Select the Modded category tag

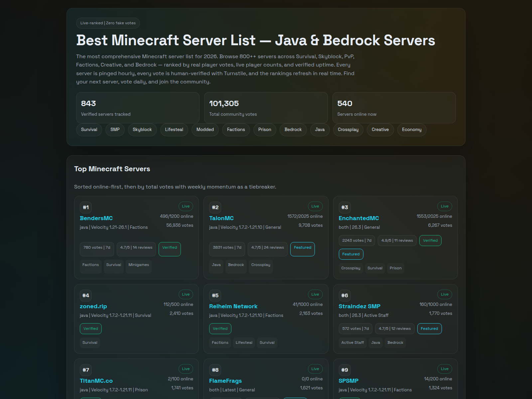tap(205, 130)
